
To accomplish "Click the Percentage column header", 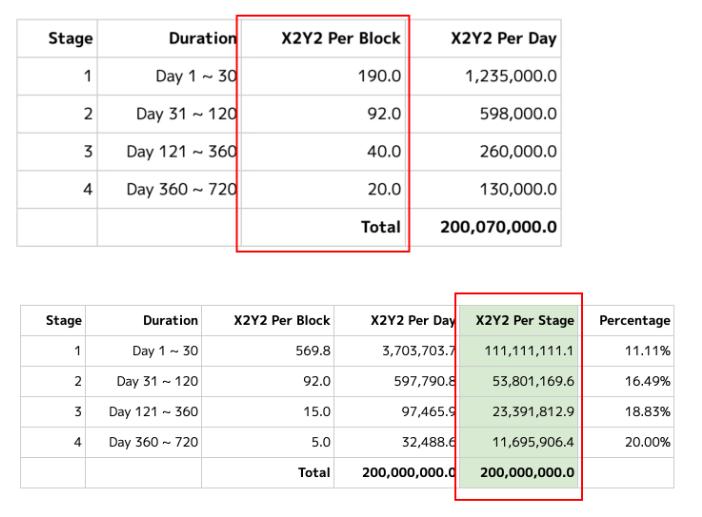I will 634,321.
